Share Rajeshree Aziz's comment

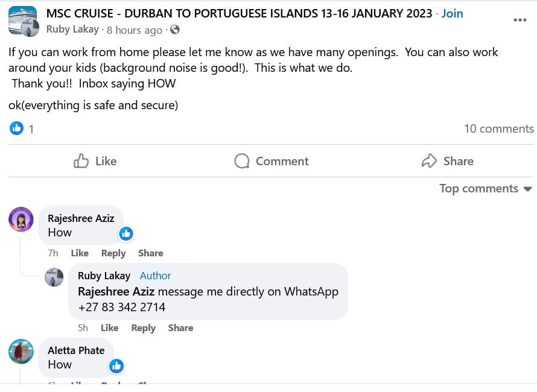click(x=151, y=253)
